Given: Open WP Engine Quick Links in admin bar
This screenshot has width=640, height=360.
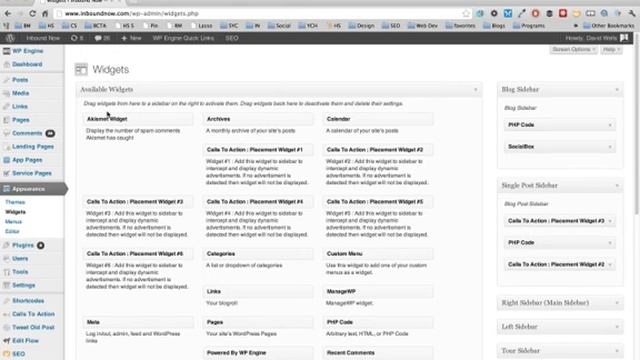Looking at the screenshot, I should tap(183, 38).
